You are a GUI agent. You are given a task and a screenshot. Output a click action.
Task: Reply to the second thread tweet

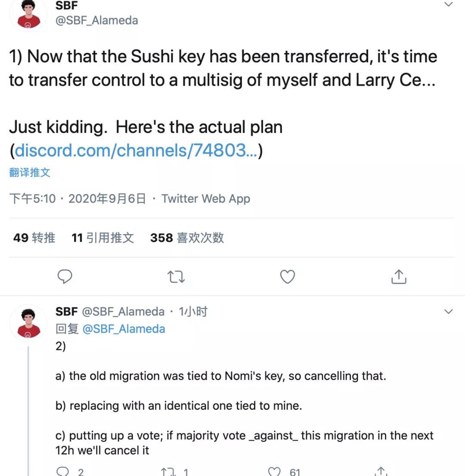point(63,471)
